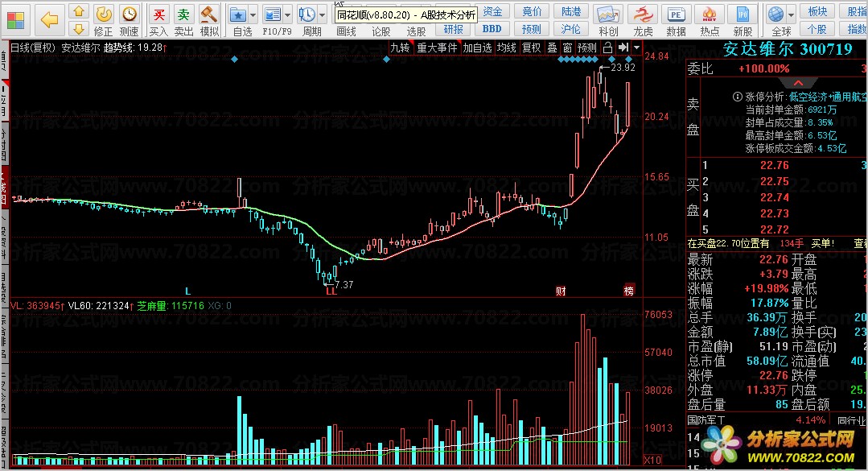
Task: Click the LL marker below 7.37 low
Action: click(331, 291)
